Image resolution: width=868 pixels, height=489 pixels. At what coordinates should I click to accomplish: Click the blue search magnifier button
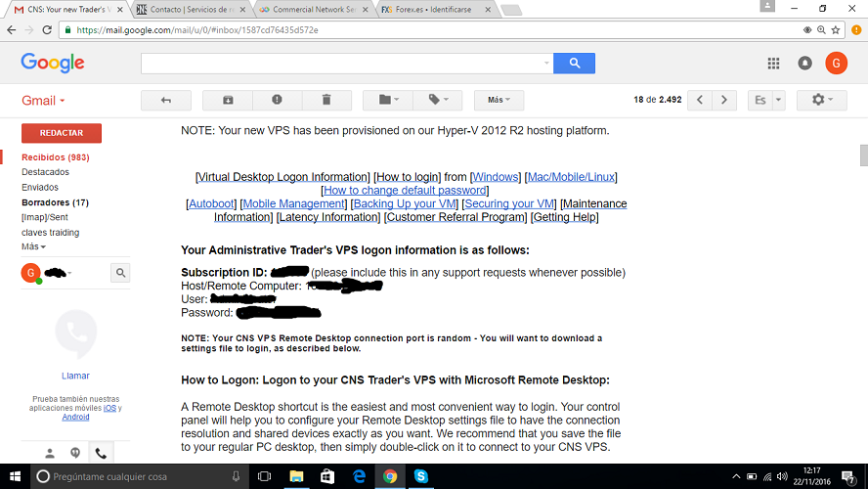click(574, 64)
